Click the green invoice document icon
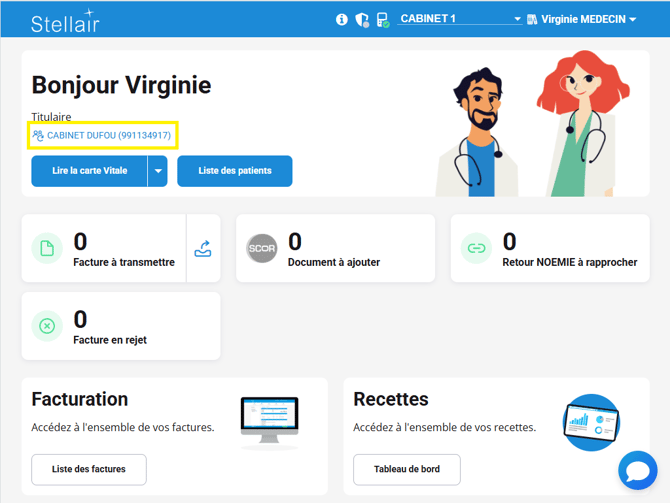 click(x=47, y=248)
